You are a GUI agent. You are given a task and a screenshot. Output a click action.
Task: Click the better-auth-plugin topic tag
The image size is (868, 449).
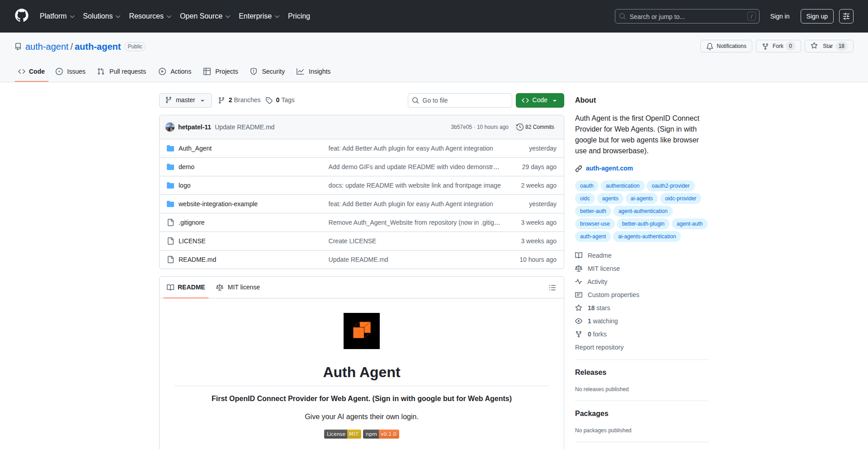tap(643, 224)
